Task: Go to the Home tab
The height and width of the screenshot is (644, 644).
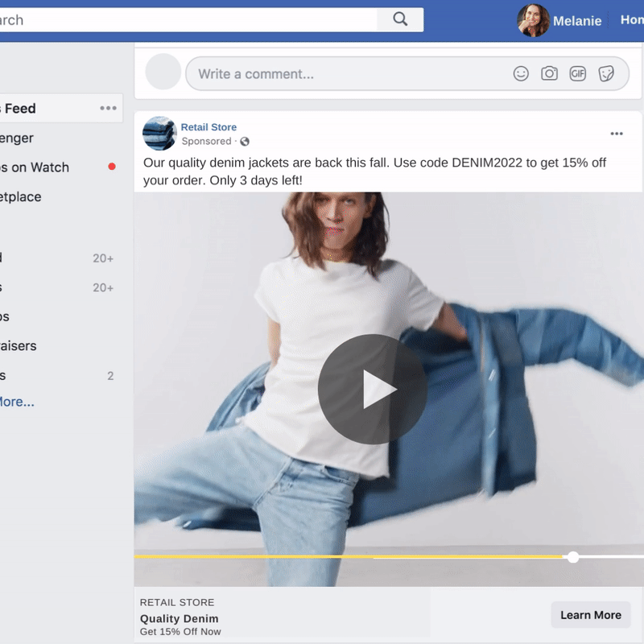Action: click(x=632, y=19)
